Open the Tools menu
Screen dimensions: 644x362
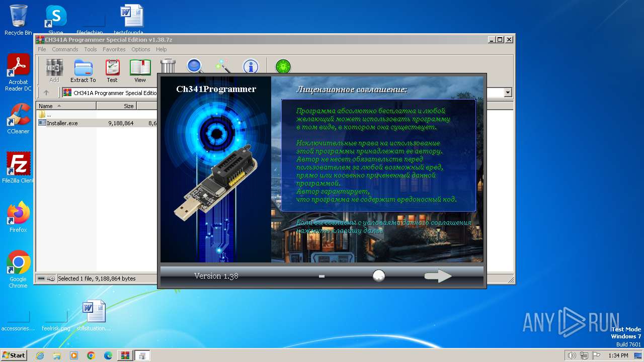click(91, 49)
